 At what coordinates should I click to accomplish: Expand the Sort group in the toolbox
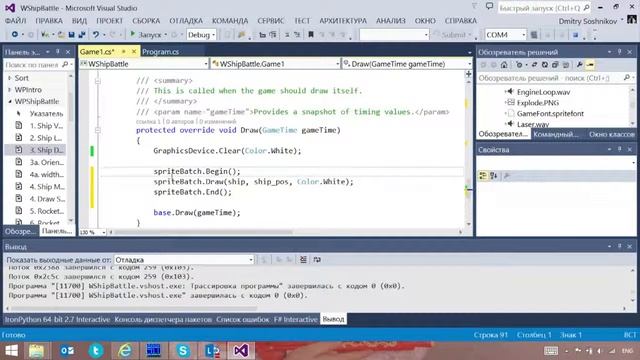tap(10, 78)
